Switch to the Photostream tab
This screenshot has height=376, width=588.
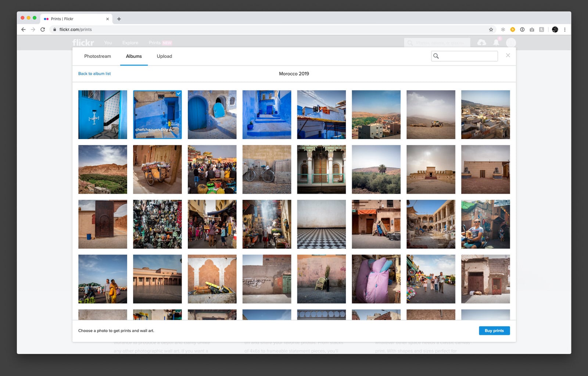click(x=97, y=56)
